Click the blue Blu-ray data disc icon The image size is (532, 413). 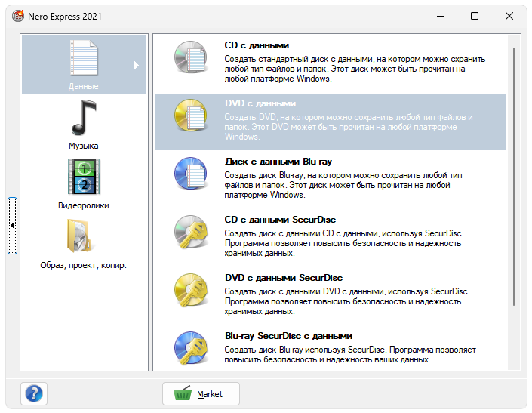[x=191, y=174]
